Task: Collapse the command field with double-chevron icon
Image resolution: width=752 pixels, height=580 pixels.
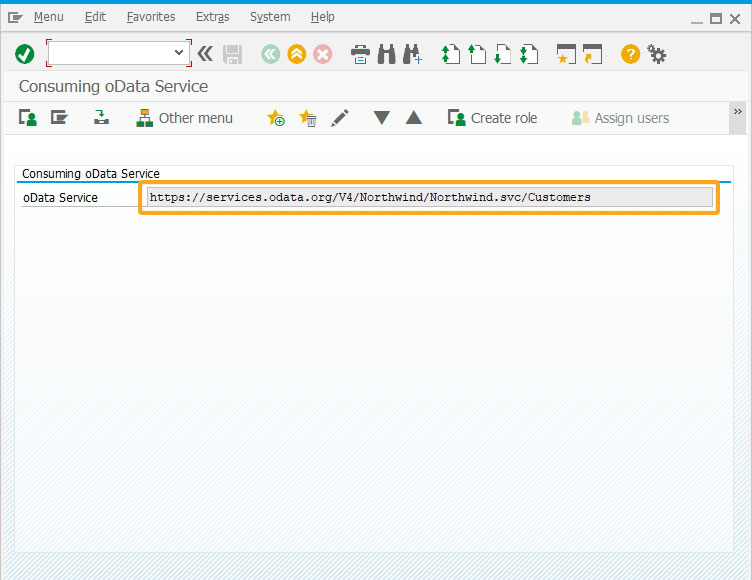Action: click(x=205, y=54)
